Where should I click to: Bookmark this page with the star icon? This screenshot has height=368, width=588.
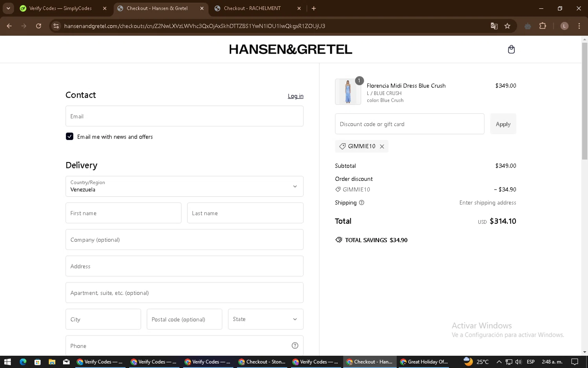pos(507,26)
